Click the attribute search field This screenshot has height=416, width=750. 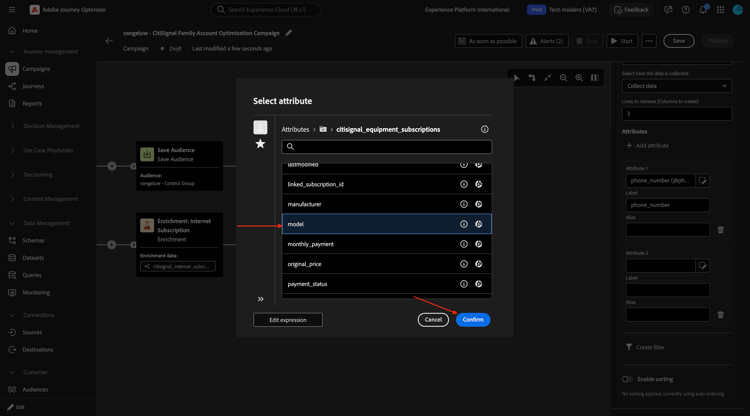386,147
